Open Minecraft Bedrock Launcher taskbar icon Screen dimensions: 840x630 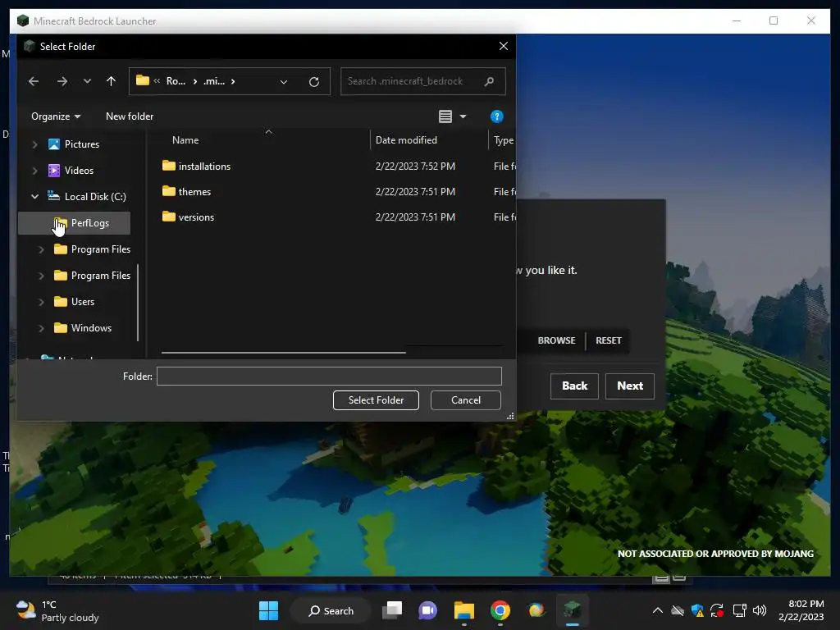click(x=572, y=610)
